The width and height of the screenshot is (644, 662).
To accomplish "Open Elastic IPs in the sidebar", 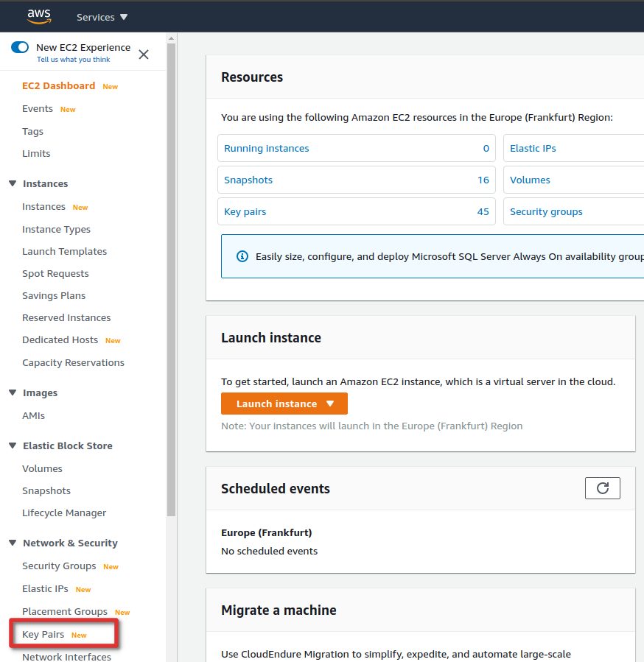I will coord(45,588).
